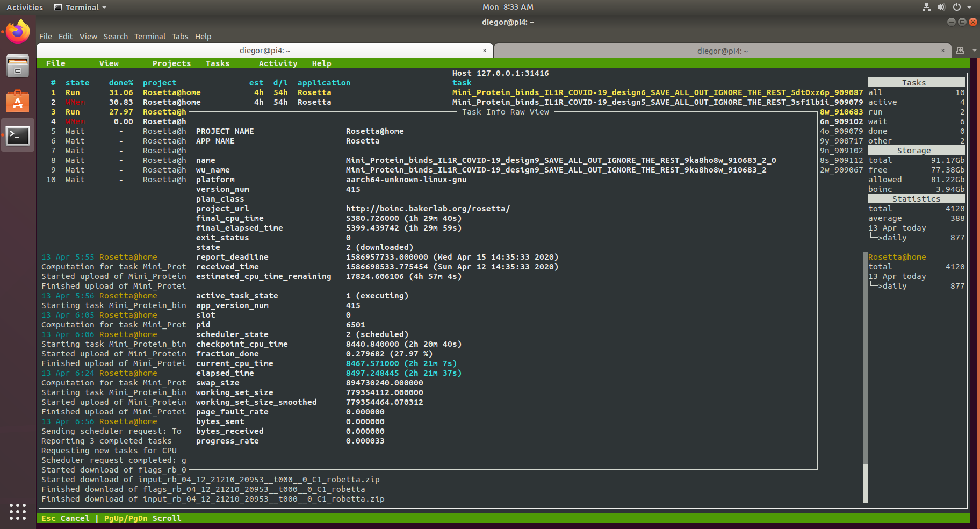Click the design6 task name in row 1
Image resolution: width=980 pixels, height=529 pixels.
pyautogui.click(x=658, y=92)
